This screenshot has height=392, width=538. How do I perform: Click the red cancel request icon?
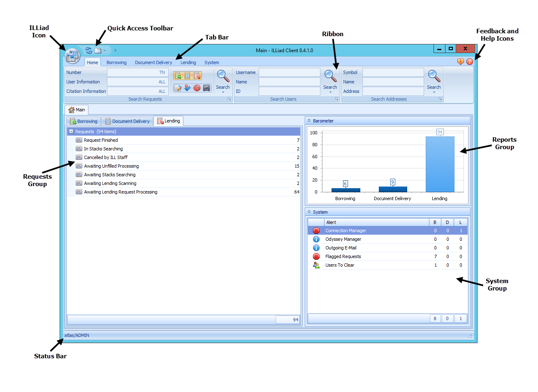point(197,88)
